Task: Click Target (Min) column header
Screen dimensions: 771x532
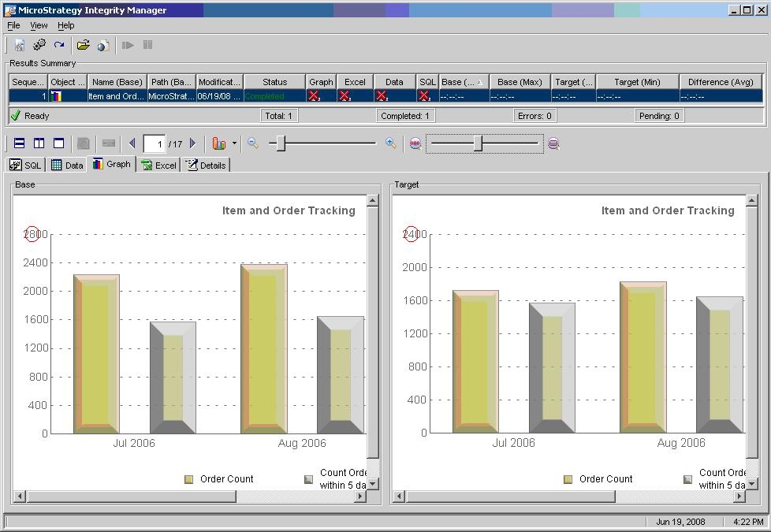Action: pos(637,82)
